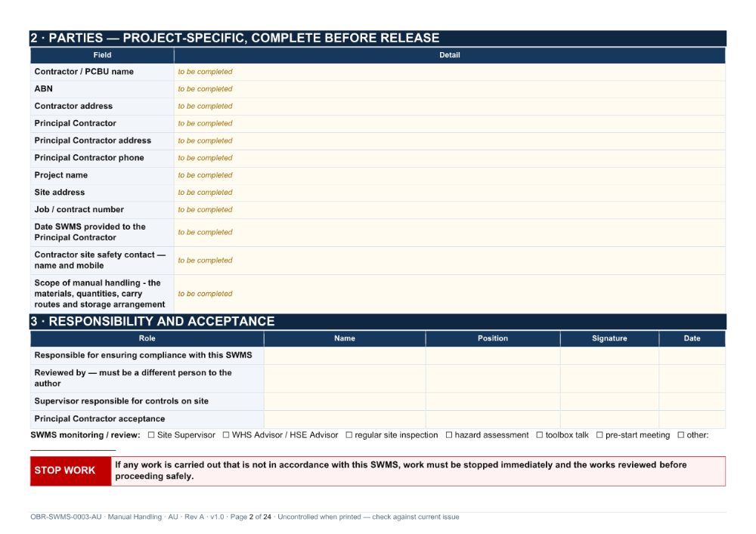Viewport: 756px width, 534px height.
Task: Click the 'Date' column header
Action: 692,338
